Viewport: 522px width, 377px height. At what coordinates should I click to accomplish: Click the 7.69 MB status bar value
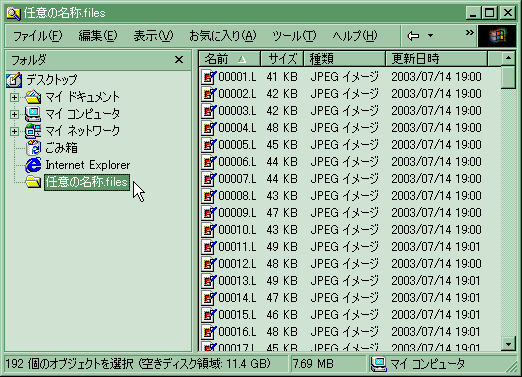point(313,364)
